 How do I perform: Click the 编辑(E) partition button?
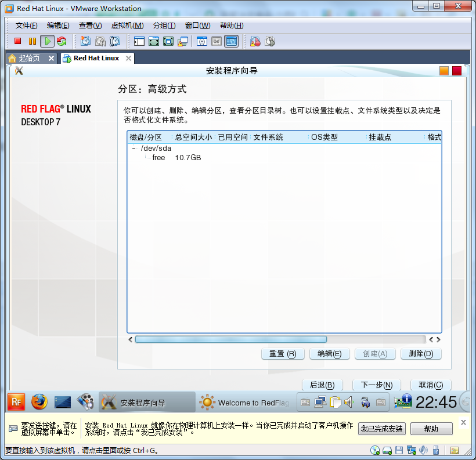pyautogui.click(x=329, y=354)
